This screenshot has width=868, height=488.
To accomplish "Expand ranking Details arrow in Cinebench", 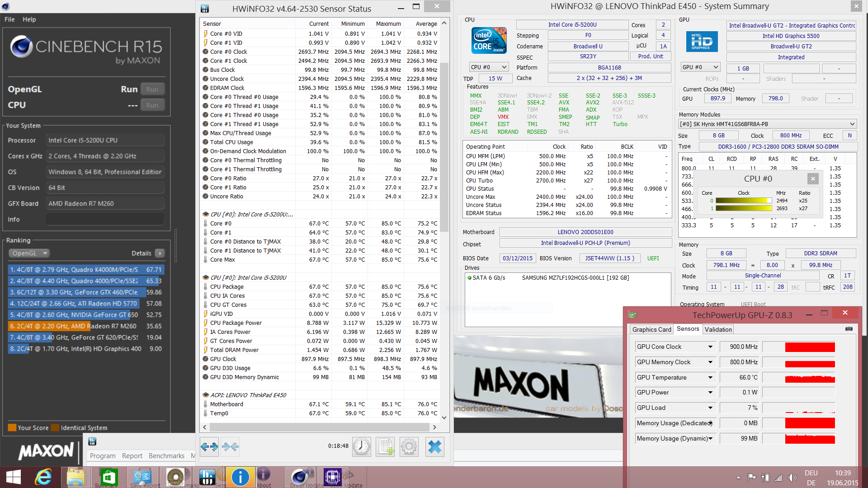I will (160, 253).
